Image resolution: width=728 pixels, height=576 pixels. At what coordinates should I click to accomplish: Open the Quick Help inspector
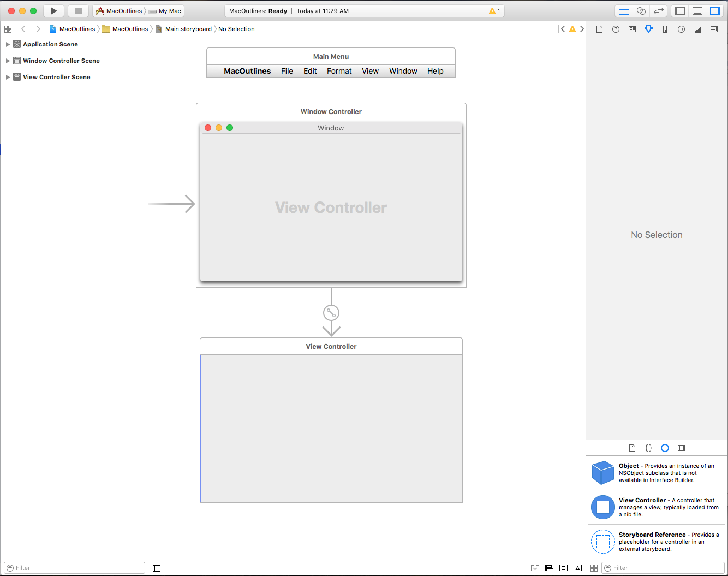pyautogui.click(x=616, y=29)
